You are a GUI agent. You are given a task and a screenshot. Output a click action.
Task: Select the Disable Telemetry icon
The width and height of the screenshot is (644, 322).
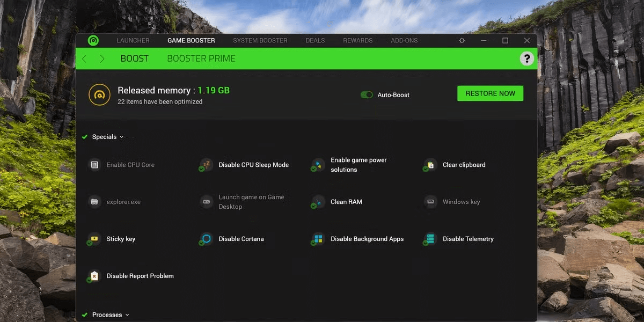(x=430, y=239)
